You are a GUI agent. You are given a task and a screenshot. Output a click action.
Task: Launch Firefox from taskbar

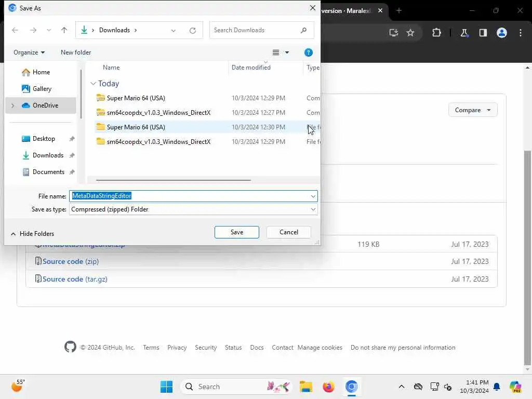(x=328, y=387)
